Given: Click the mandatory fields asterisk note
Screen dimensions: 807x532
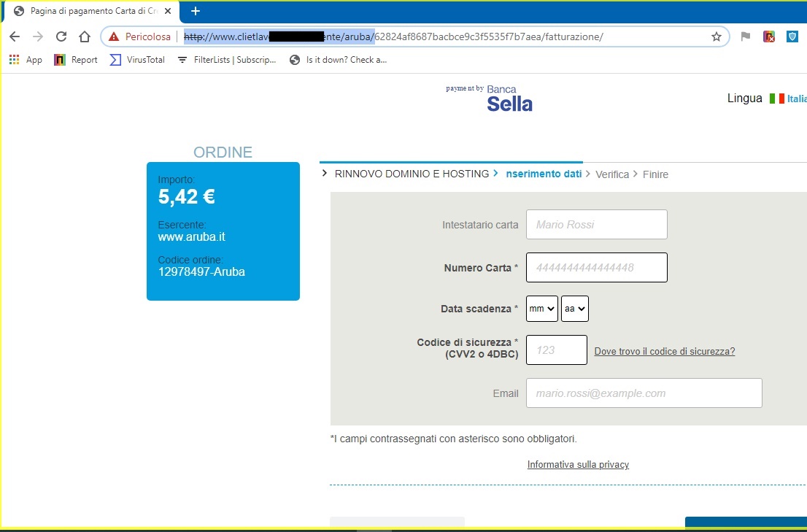Looking at the screenshot, I should click(453, 439).
